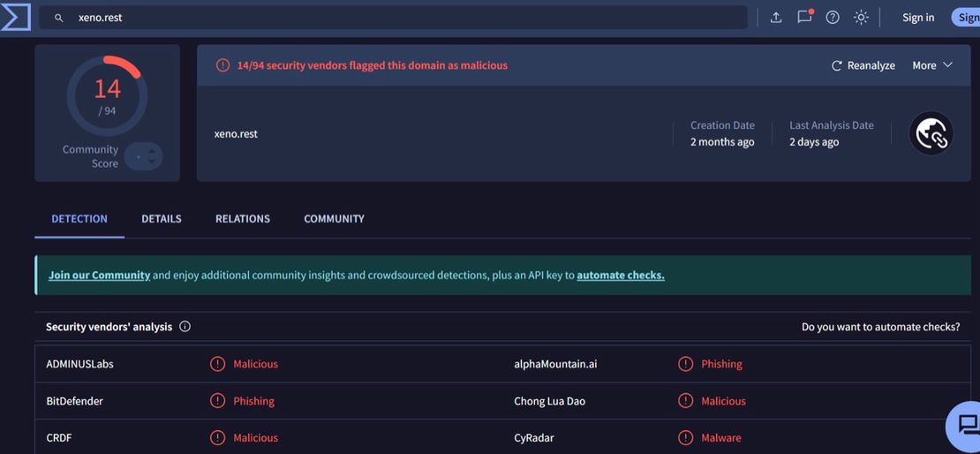The width and height of the screenshot is (980, 454).
Task: Switch to the DETAILS tab
Action: coord(162,219)
